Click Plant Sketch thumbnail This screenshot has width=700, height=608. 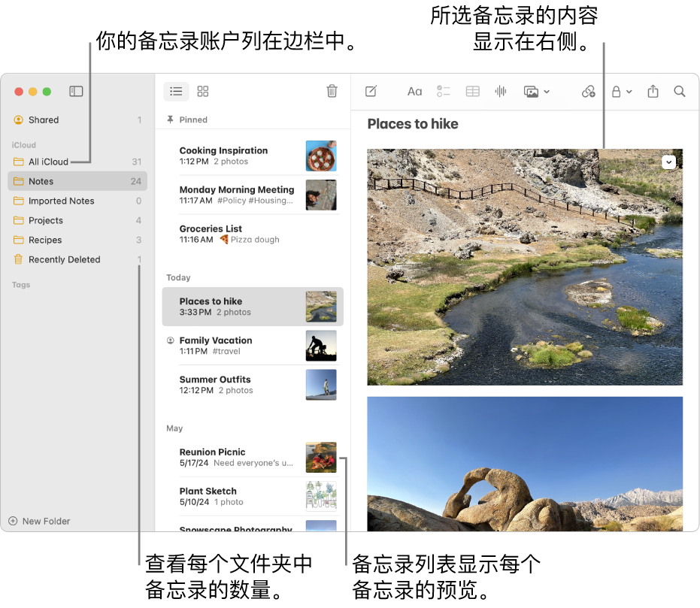click(321, 496)
